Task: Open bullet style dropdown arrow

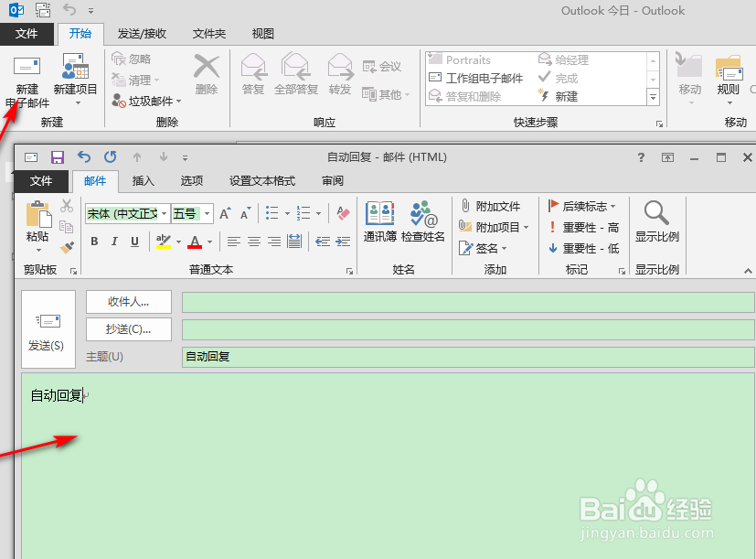Action: click(287, 213)
